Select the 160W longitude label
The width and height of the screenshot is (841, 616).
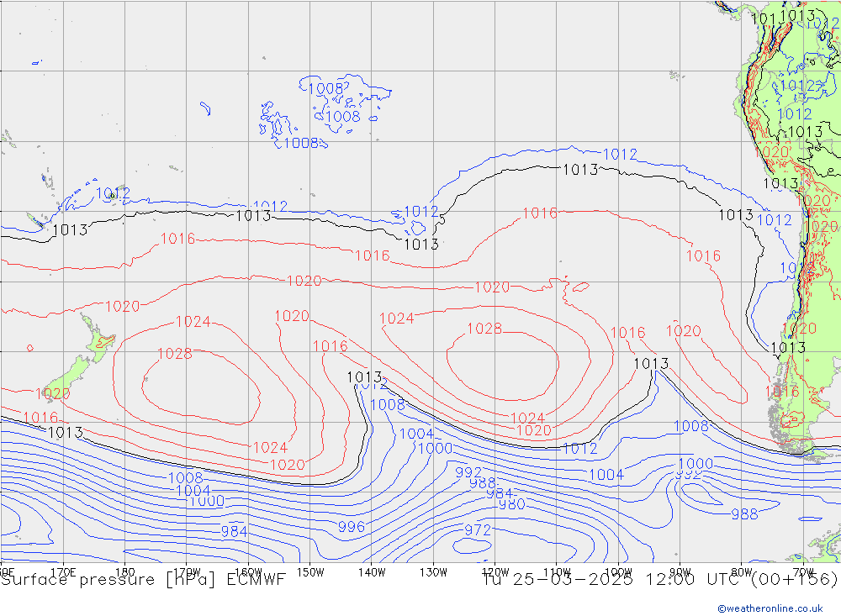click(248, 572)
